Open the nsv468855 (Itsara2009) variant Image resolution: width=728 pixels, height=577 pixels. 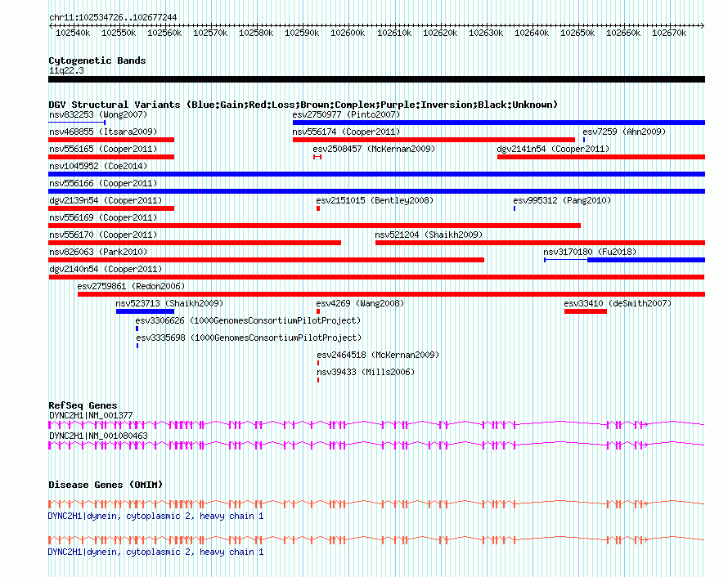103,132
